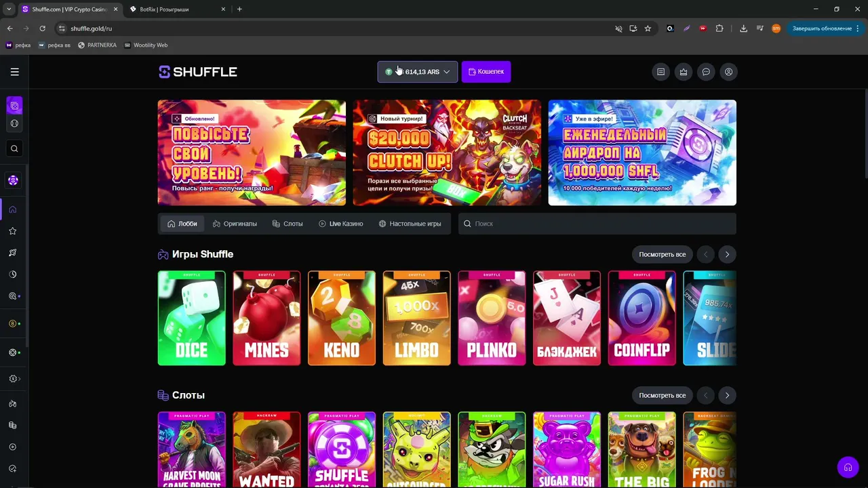Open the Sugar Rush slot card
The height and width of the screenshot is (488, 868).
tap(567, 450)
